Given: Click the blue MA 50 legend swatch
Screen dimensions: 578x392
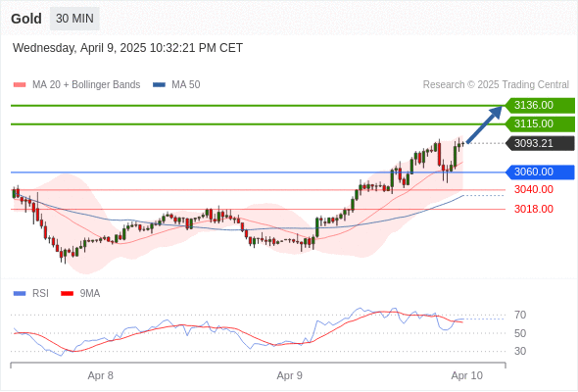Looking at the screenshot, I should tap(159, 85).
